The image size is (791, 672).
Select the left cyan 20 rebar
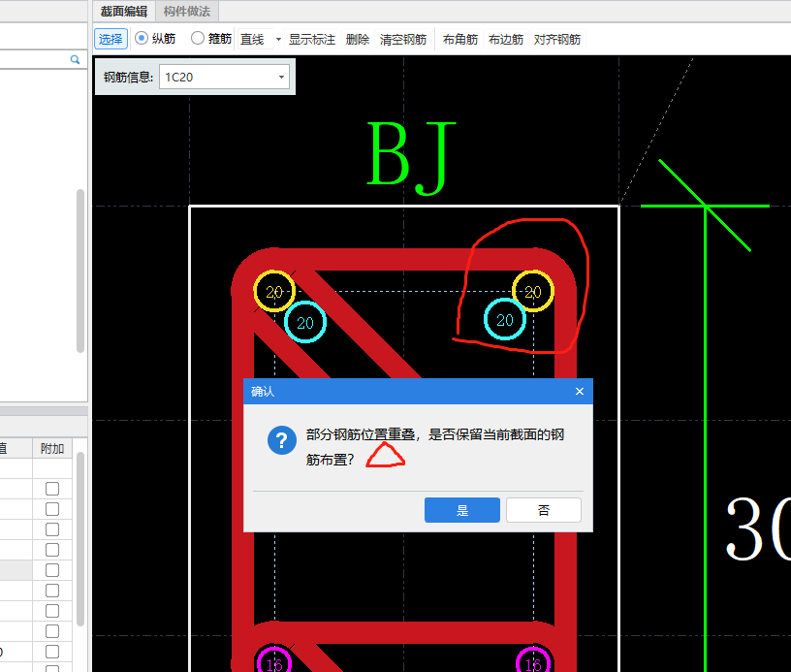pyautogui.click(x=305, y=322)
